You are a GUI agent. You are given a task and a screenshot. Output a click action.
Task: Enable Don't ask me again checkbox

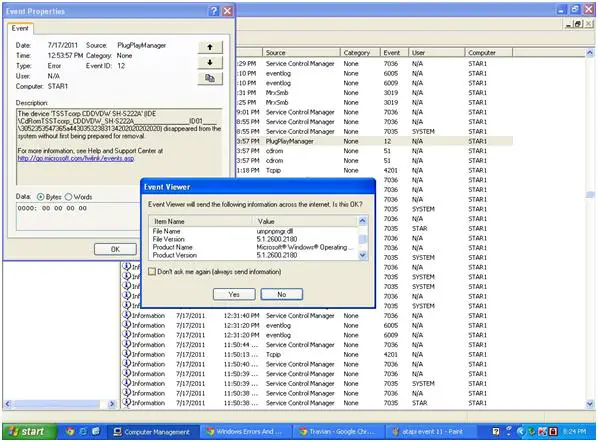[152, 272]
